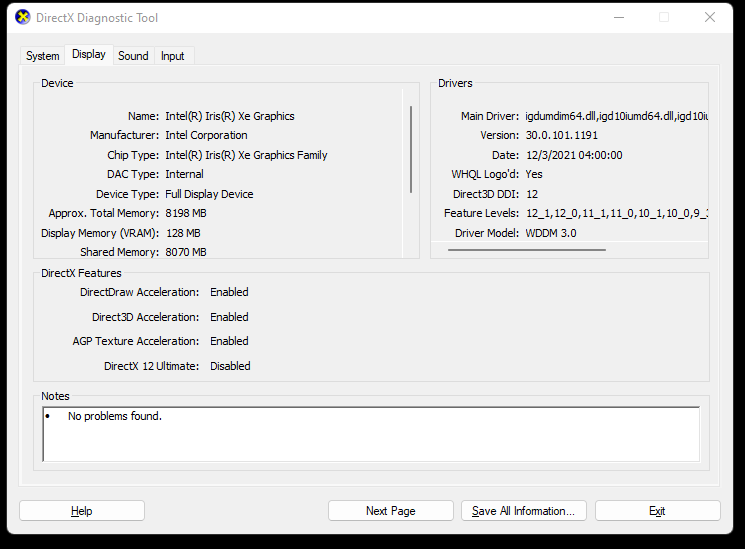Click AGP Texture Acceleration 'Enabled' value
The width and height of the screenshot is (745, 549).
click(229, 341)
